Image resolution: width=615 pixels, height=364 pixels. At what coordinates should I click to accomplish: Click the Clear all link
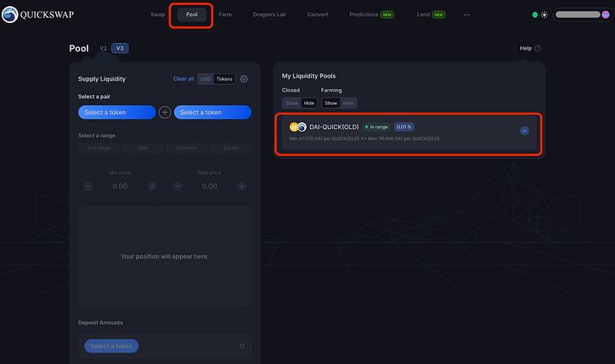tap(184, 79)
